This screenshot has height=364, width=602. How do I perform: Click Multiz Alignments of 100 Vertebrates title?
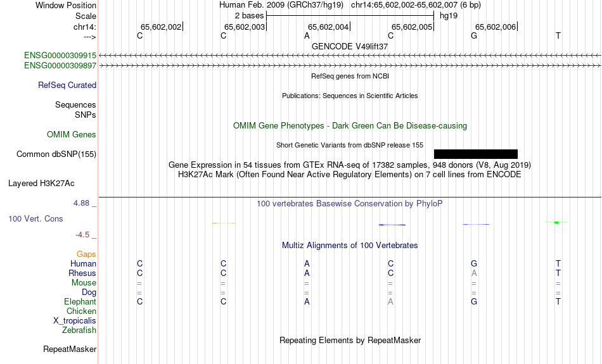click(350, 246)
